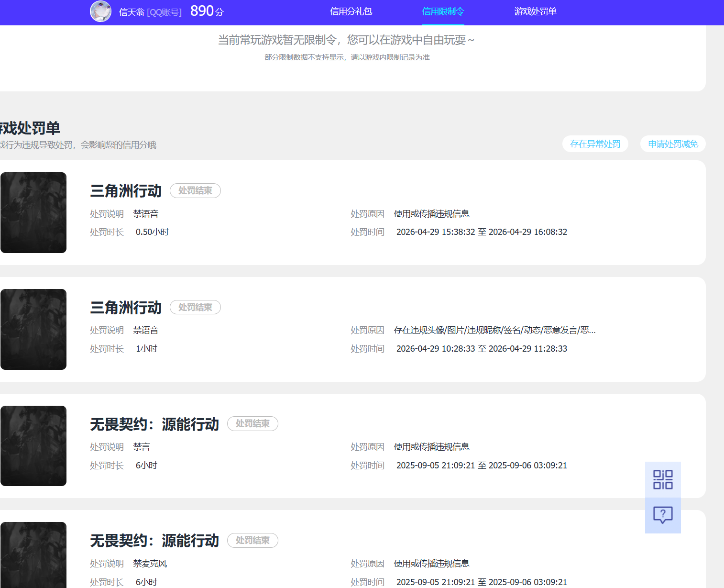This screenshot has width=724, height=588.
Task: Click truncated reason 存在违规头像/图片/违规昵称
Action: (494, 330)
